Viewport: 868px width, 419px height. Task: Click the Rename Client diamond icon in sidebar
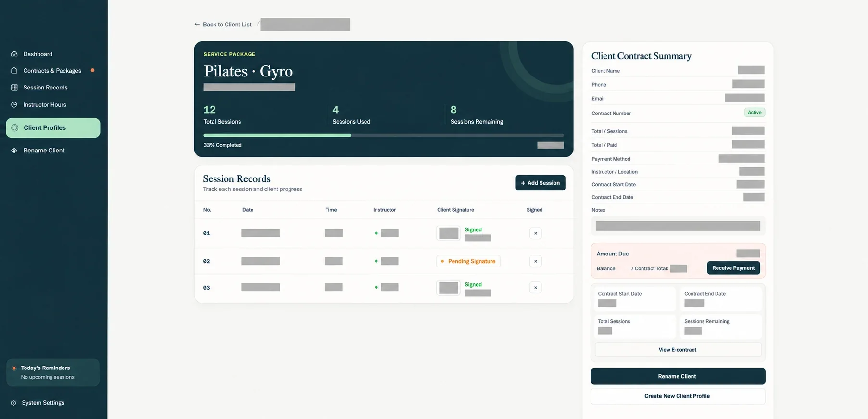click(x=14, y=151)
